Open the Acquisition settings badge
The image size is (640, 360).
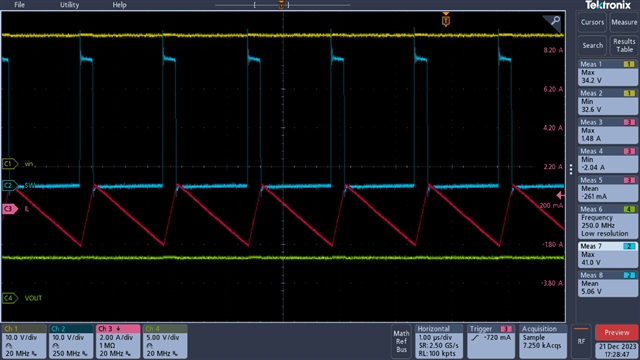(x=543, y=341)
